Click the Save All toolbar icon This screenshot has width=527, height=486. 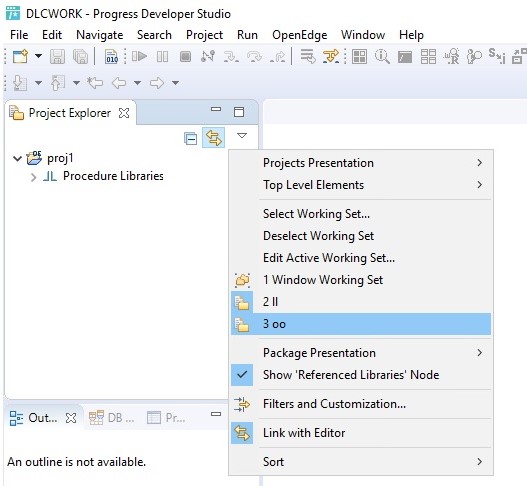pos(80,56)
